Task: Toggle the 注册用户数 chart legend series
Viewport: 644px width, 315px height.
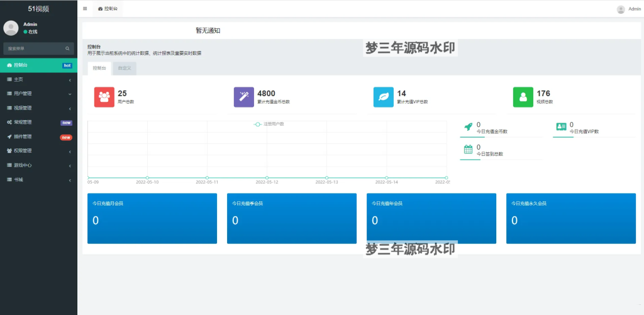Action: pos(269,124)
